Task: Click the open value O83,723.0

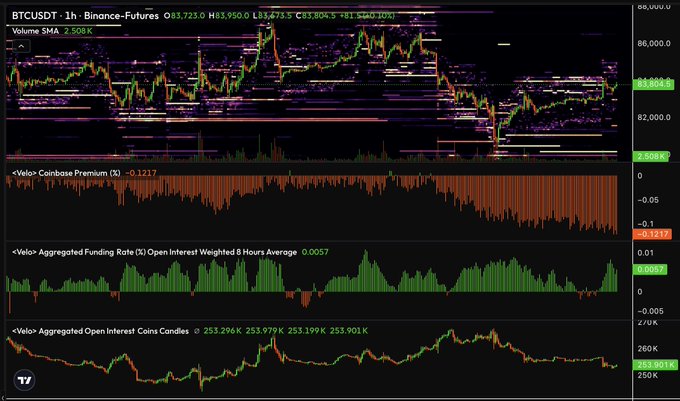Action: coord(184,16)
